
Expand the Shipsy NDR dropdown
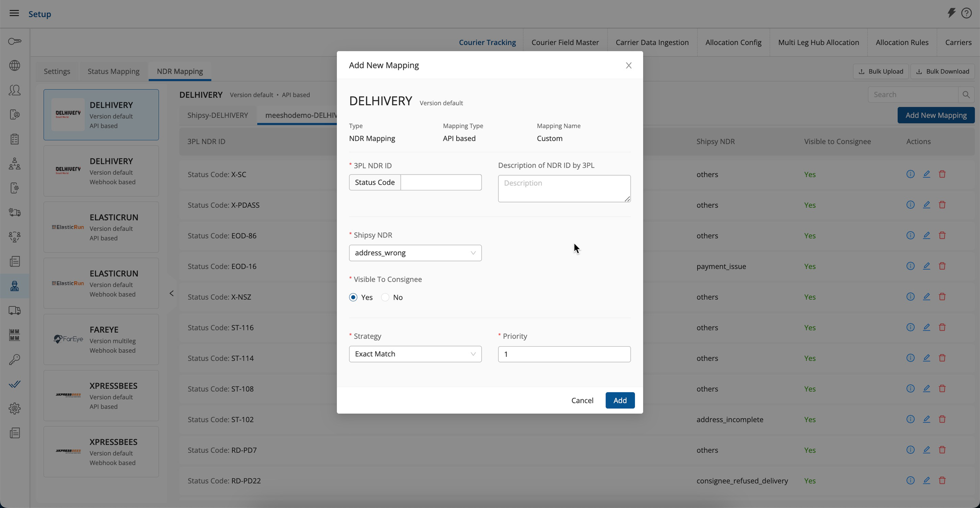pos(415,253)
